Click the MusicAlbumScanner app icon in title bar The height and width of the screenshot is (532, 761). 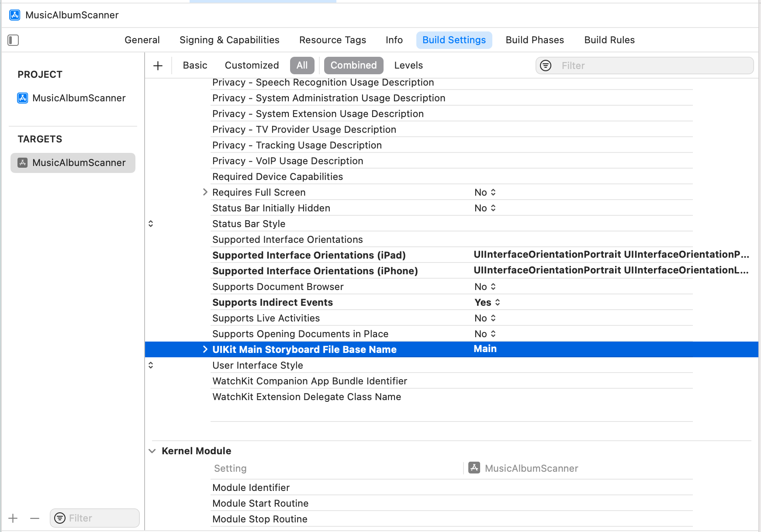(x=14, y=15)
